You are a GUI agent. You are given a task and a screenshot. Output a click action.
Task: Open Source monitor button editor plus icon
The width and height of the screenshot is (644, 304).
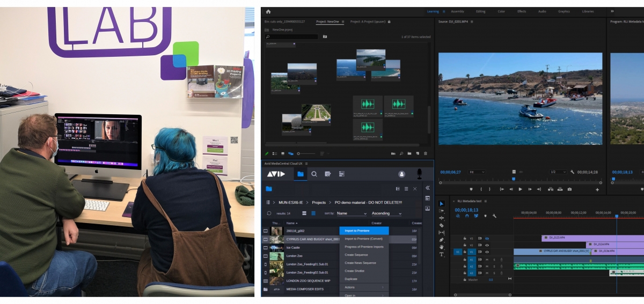[x=597, y=190]
